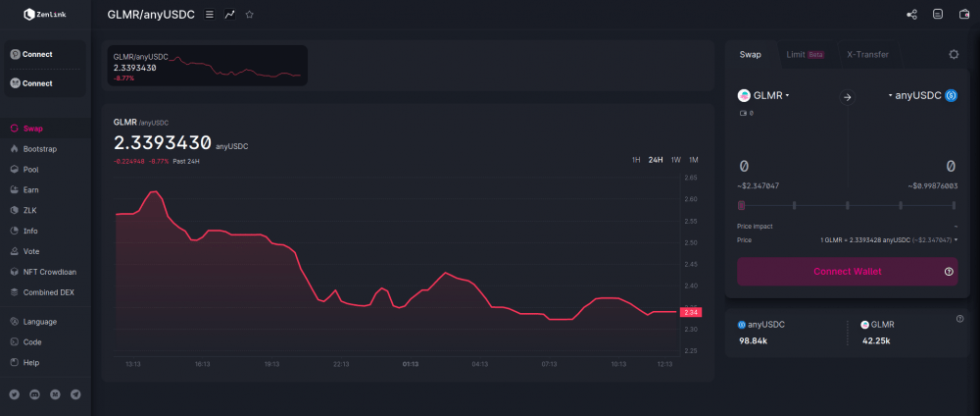Screen dimensions: 980x416
Task: Click the Info pie chart icon in sidebar
Action: tap(15, 231)
